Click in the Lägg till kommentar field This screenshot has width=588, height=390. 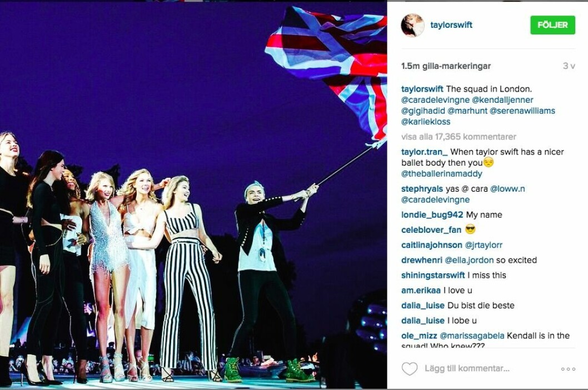[x=467, y=369]
